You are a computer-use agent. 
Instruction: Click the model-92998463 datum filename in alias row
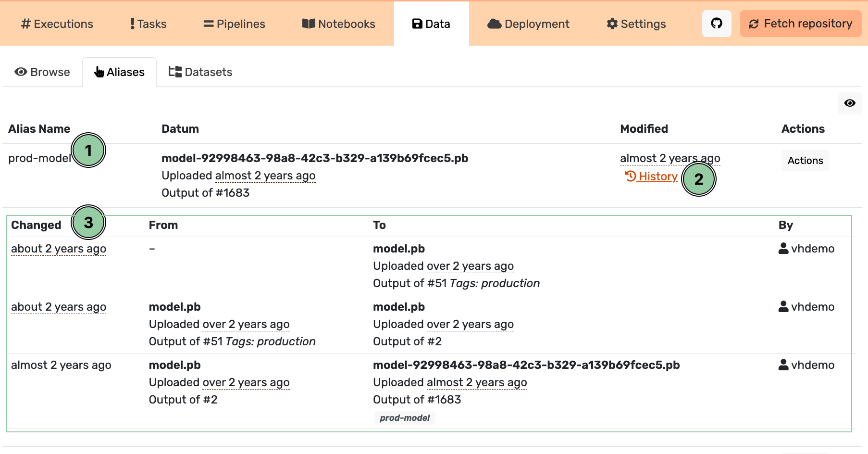[315, 158]
